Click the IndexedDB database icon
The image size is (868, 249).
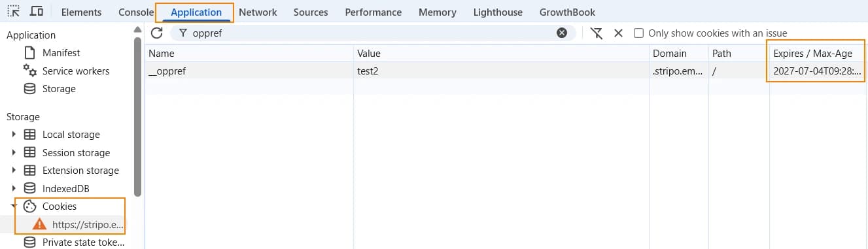click(x=29, y=188)
